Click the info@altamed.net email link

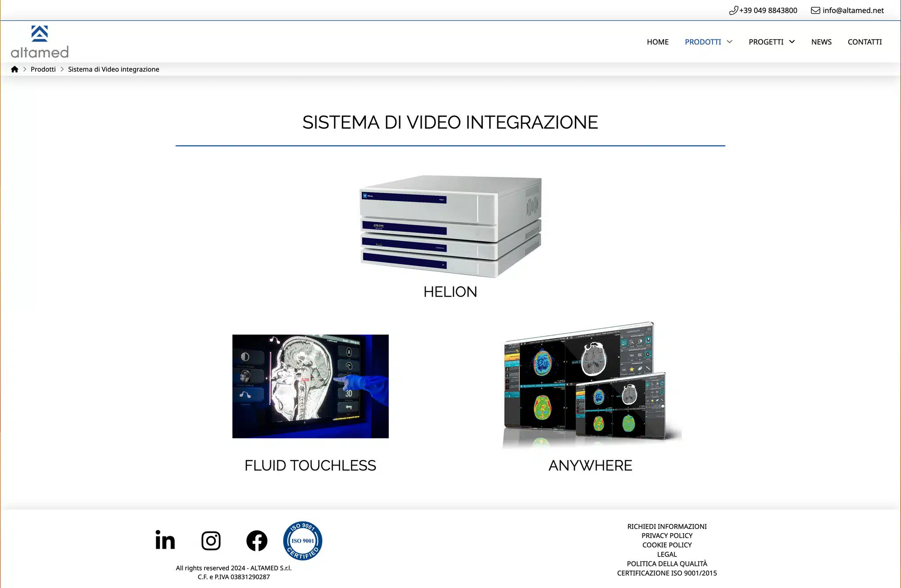[853, 10]
